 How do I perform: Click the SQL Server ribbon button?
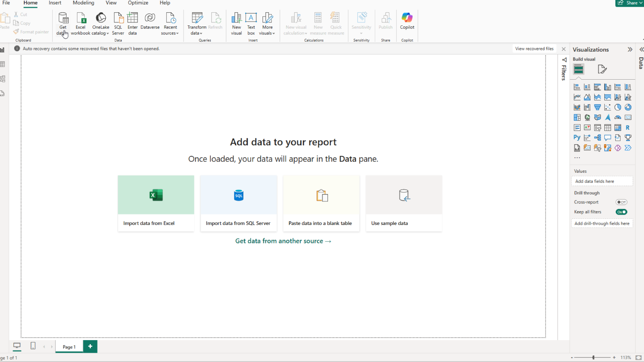[118, 24]
